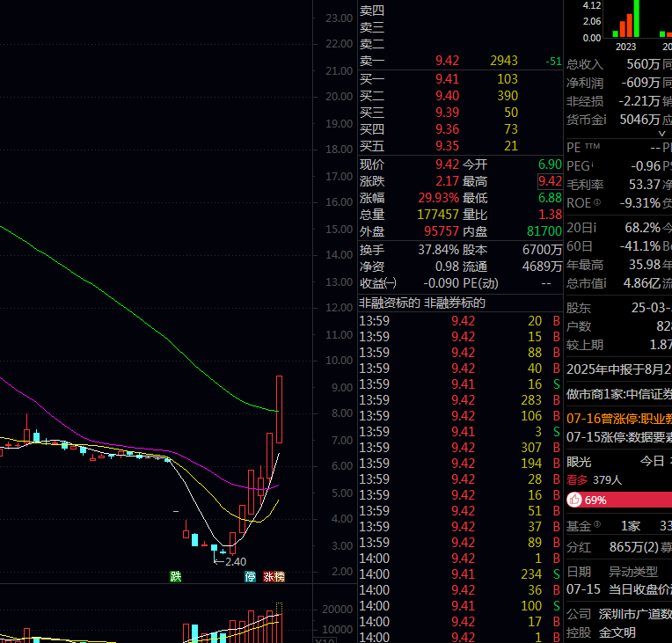This screenshot has height=643, width=672.
Task: Click the 股东 date value 25-03
Action: [x=652, y=307]
